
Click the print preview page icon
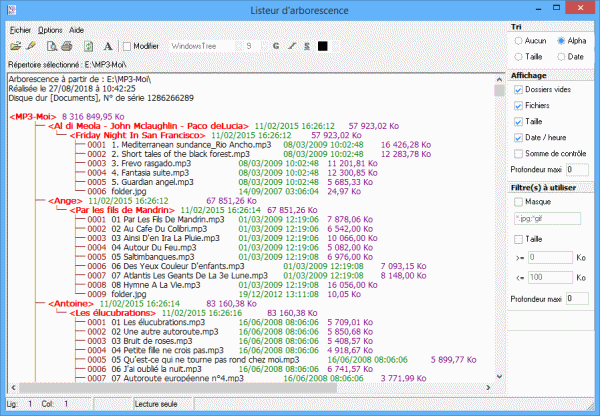point(50,46)
